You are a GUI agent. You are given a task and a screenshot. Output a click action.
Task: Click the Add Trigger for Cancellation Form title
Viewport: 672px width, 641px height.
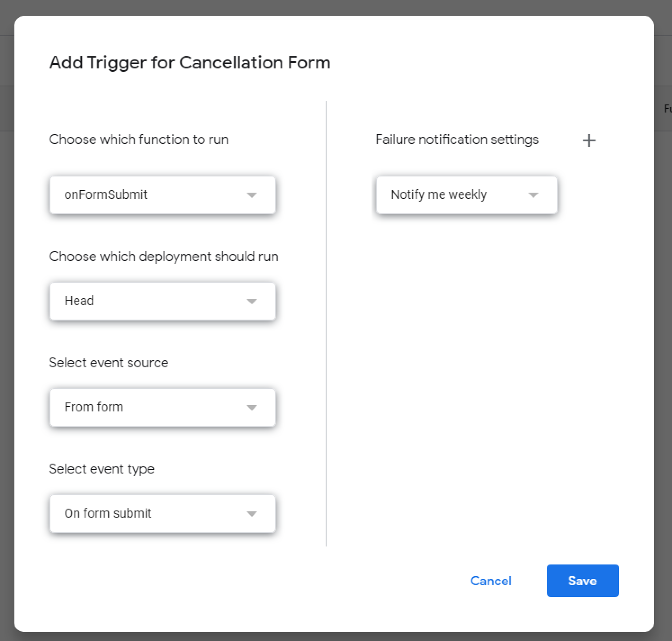click(190, 62)
